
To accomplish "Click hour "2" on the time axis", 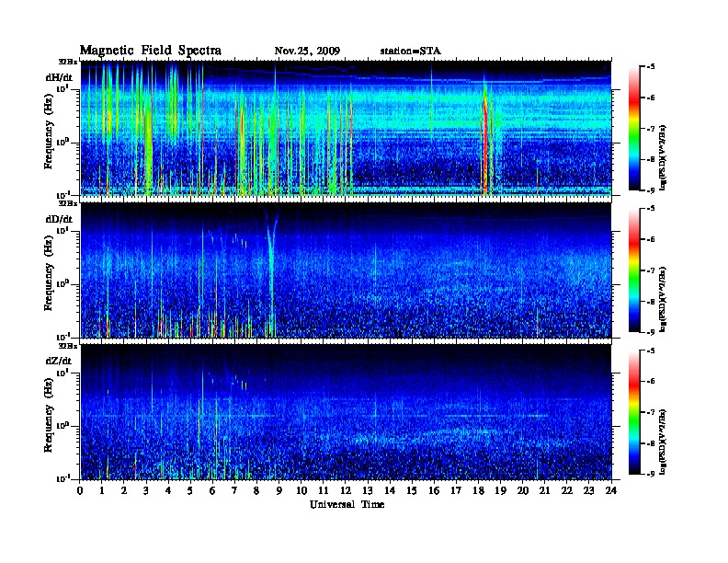I will pyautogui.click(x=124, y=491).
